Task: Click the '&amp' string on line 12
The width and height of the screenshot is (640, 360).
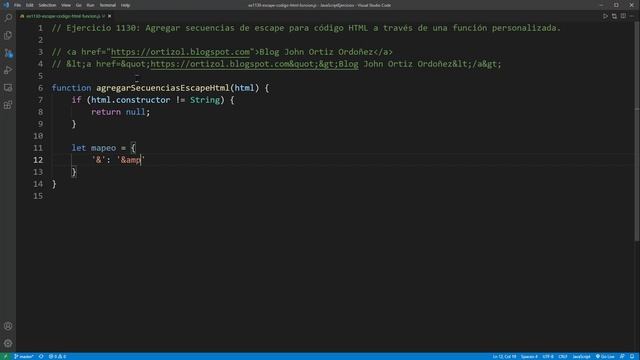Action: coord(131,160)
